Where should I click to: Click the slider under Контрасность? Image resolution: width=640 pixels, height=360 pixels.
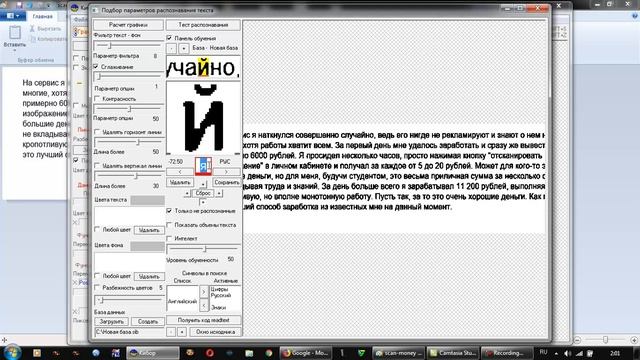coord(128,109)
